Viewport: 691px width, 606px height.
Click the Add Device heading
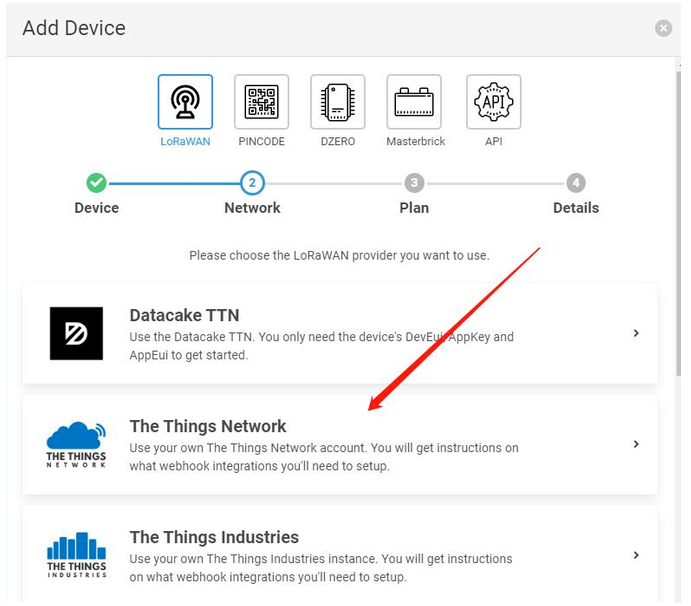74,28
